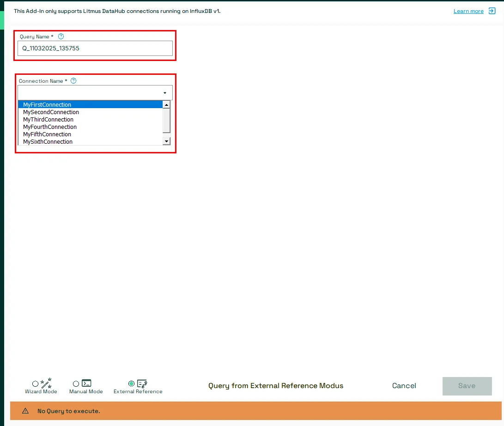Click the Manual Mode terminal icon
Viewport: 504px width, 426px height.
(x=86, y=383)
